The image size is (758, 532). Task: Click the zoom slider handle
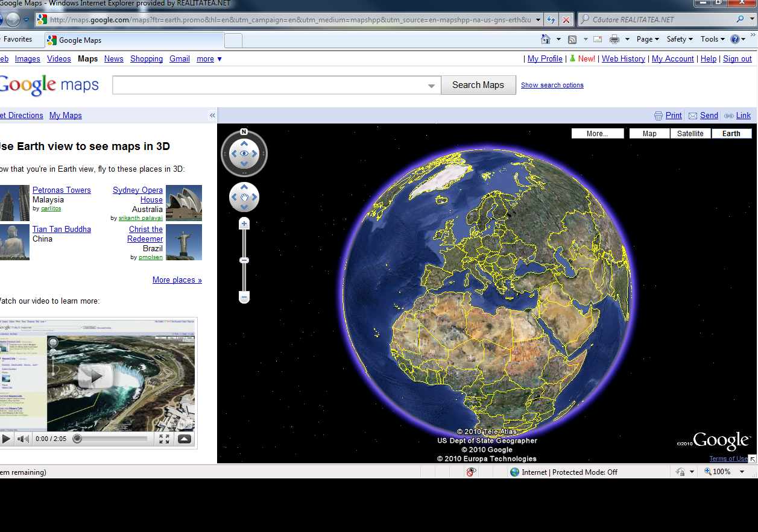[x=244, y=260]
